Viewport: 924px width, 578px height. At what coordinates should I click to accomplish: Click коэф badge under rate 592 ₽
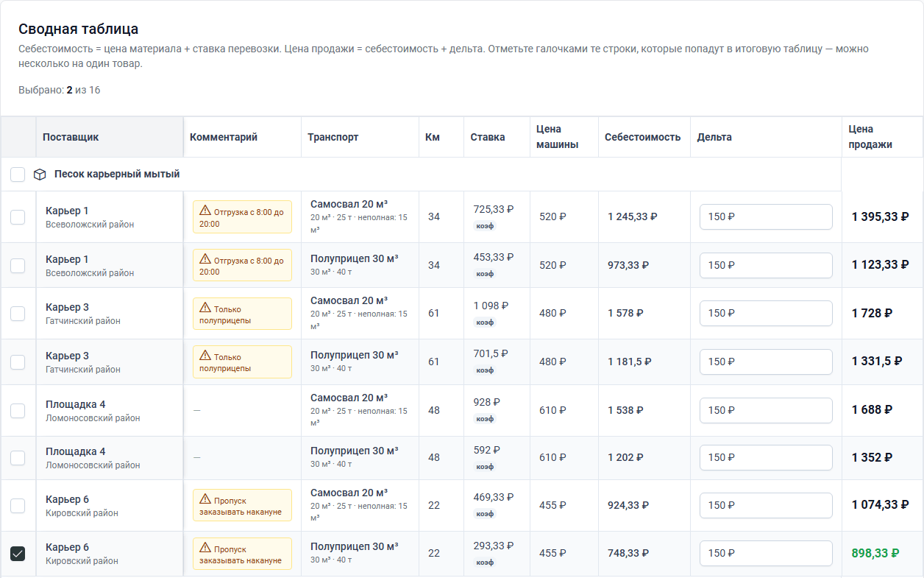tap(485, 467)
